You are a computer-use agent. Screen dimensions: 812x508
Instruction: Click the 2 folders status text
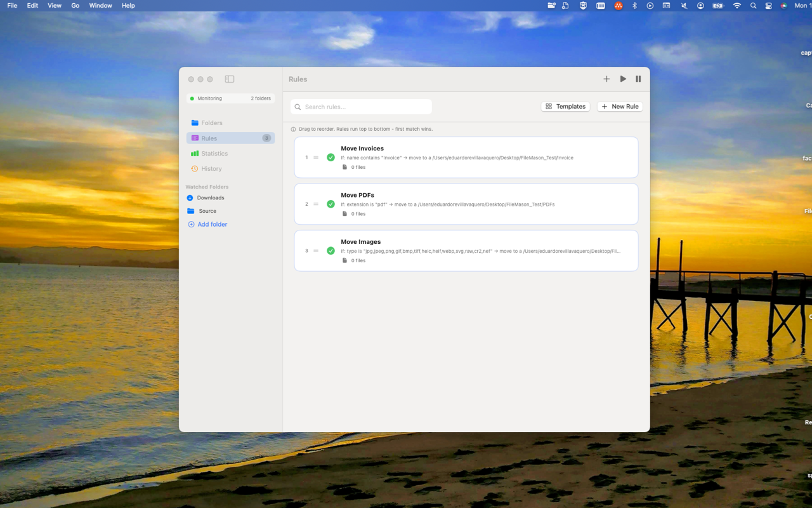pos(261,98)
